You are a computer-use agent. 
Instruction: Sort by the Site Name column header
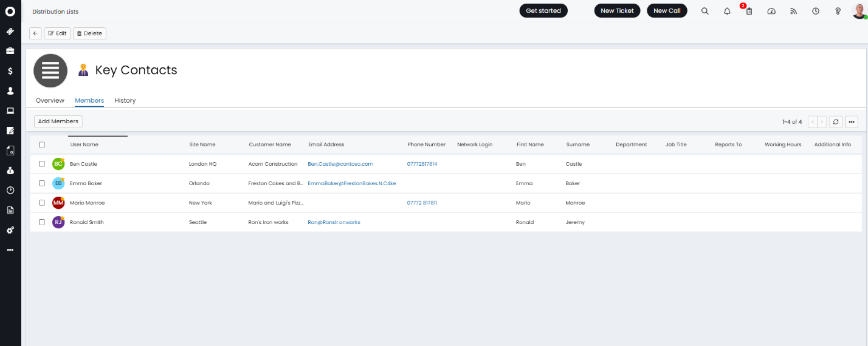(202, 144)
